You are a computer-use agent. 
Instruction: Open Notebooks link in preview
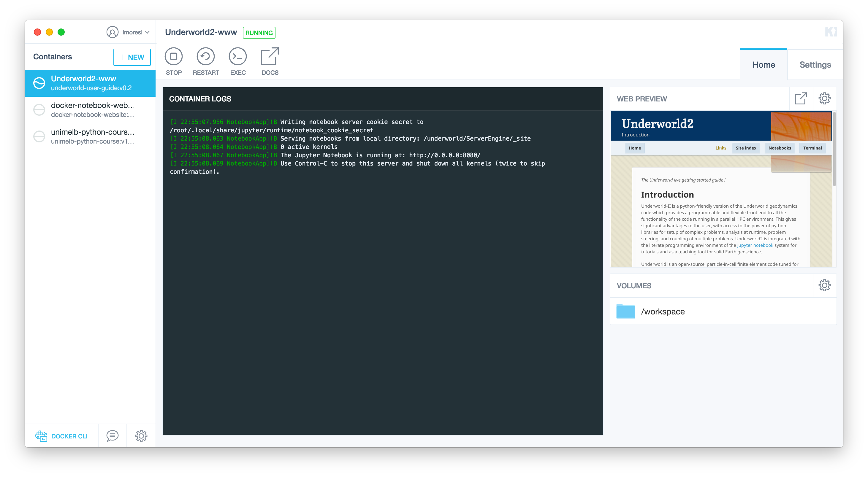pos(779,148)
